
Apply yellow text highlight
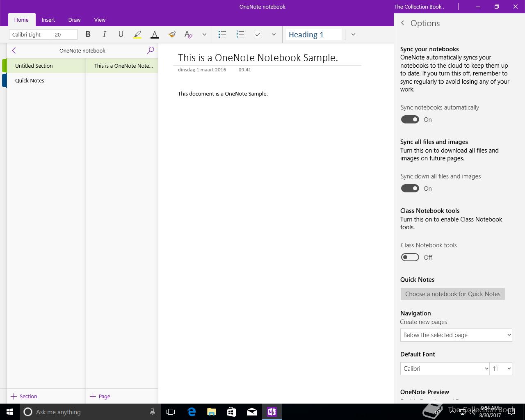point(137,34)
